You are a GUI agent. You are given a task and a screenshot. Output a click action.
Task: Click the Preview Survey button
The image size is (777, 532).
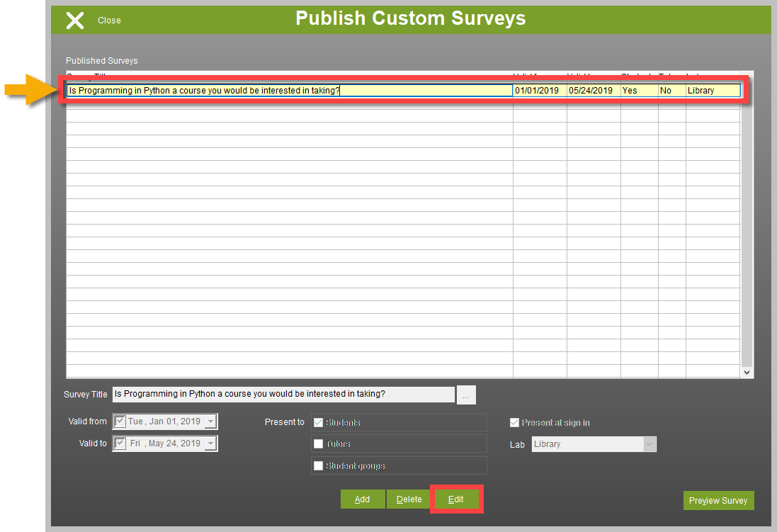tap(718, 501)
